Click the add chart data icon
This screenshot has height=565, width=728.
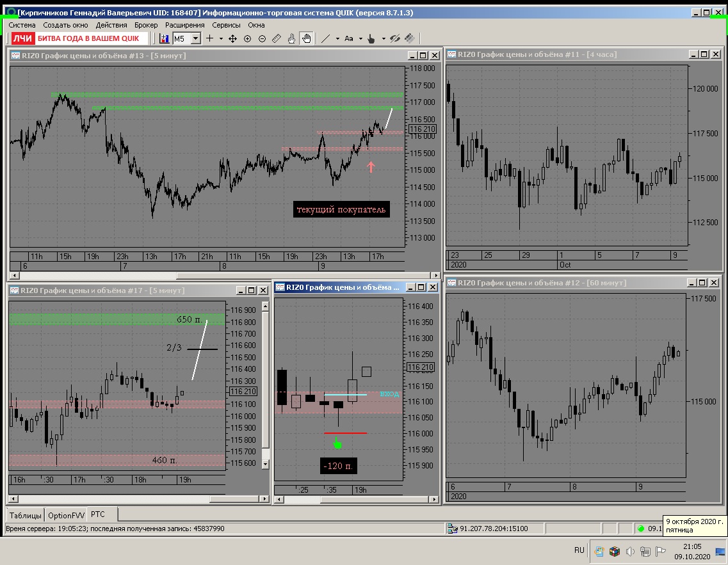coord(164,38)
